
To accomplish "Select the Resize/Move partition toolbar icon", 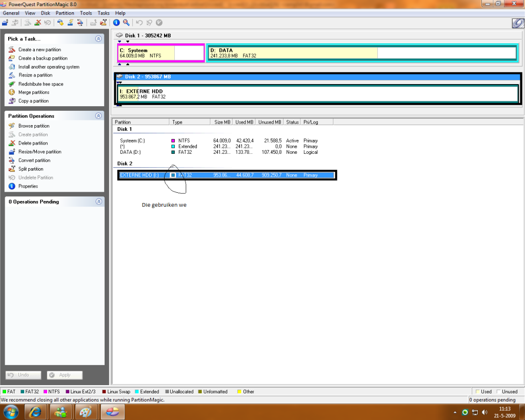I will click(5, 23).
